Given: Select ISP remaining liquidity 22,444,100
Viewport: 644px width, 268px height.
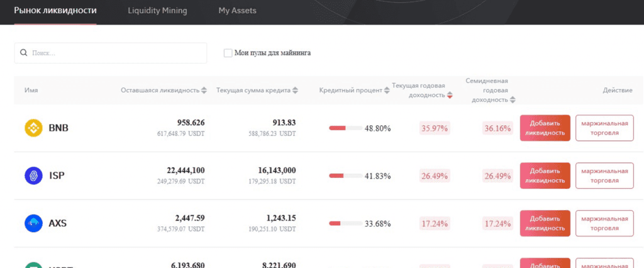Looking at the screenshot, I should (x=186, y=170).
